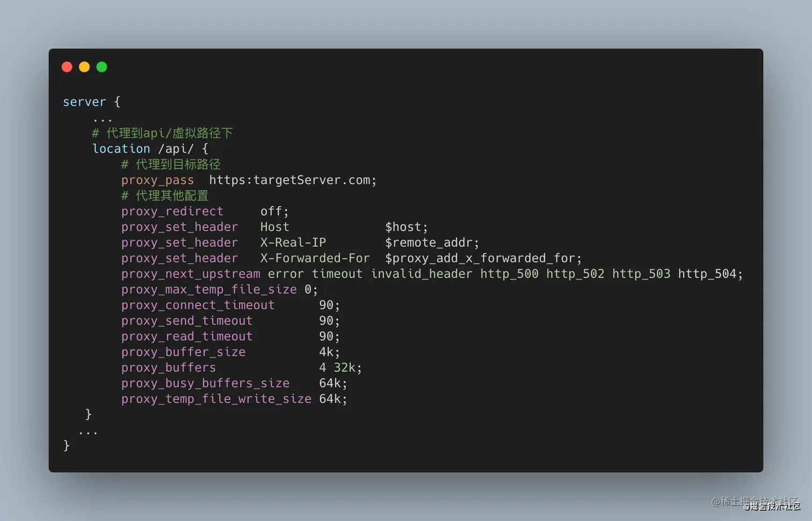The height and width of the screenshot is (521, 812).
Task: Click the proxy_connect_timeout directive
Action: [x=198, y=305]
